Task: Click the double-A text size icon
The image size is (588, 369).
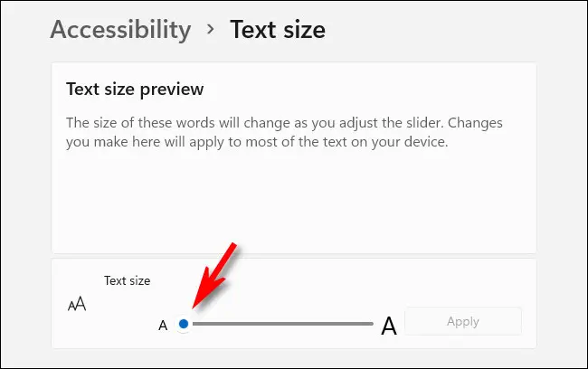Action: pos(77,305)
